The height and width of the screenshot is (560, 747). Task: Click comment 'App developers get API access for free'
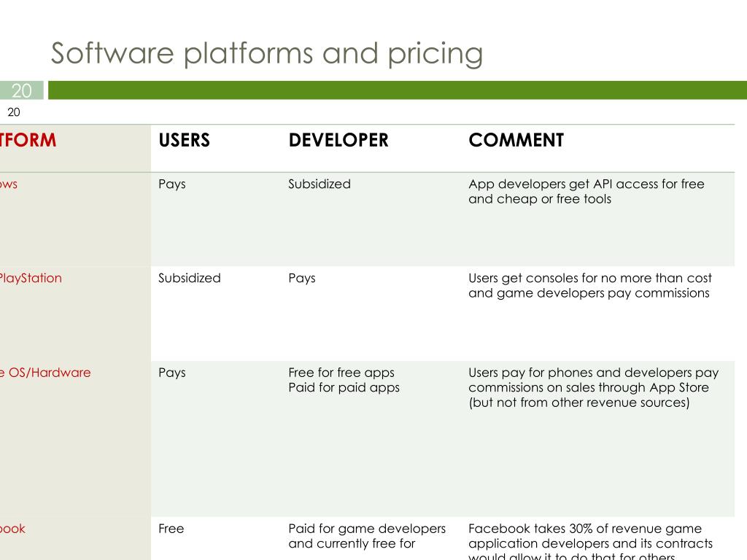(x=586, y=184)
